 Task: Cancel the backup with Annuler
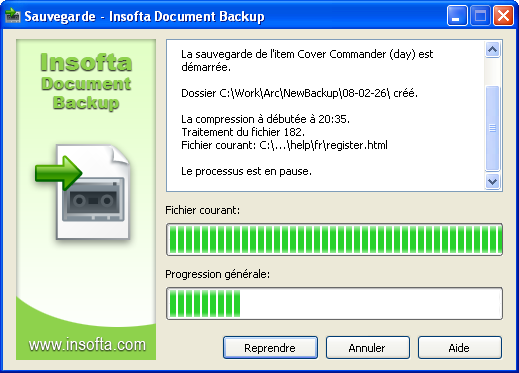367,348
